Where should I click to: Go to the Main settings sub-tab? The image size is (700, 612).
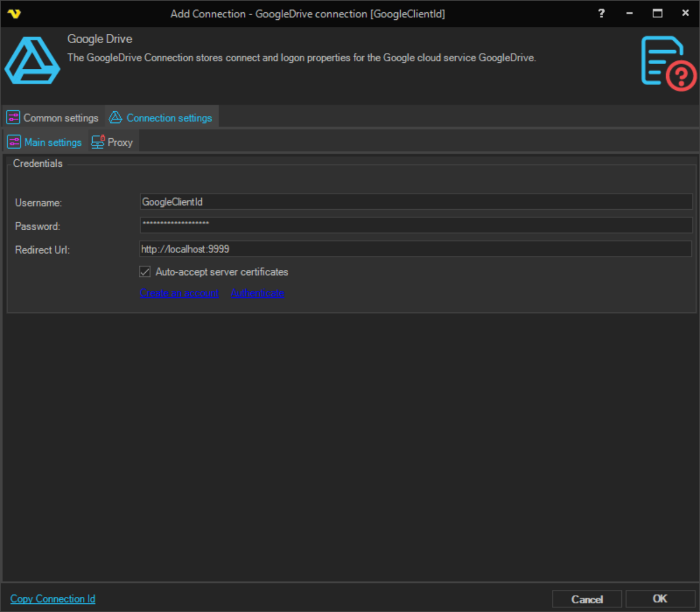coord(52,142)
